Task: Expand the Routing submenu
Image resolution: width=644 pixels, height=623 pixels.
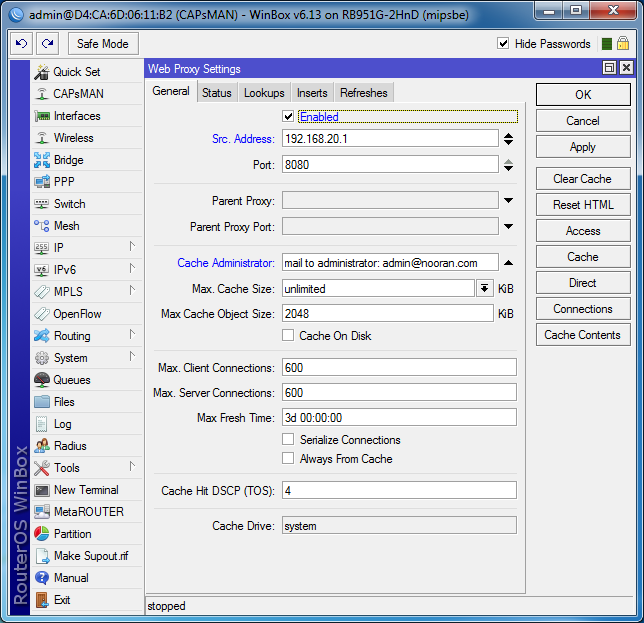Action: (132, 334)
